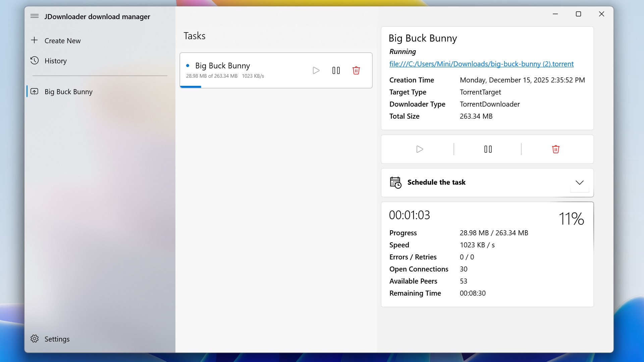The width and height of the screenshot is (644, 362).
Task: Delete the task via red trash icon in details
Action: click(555, 149)
